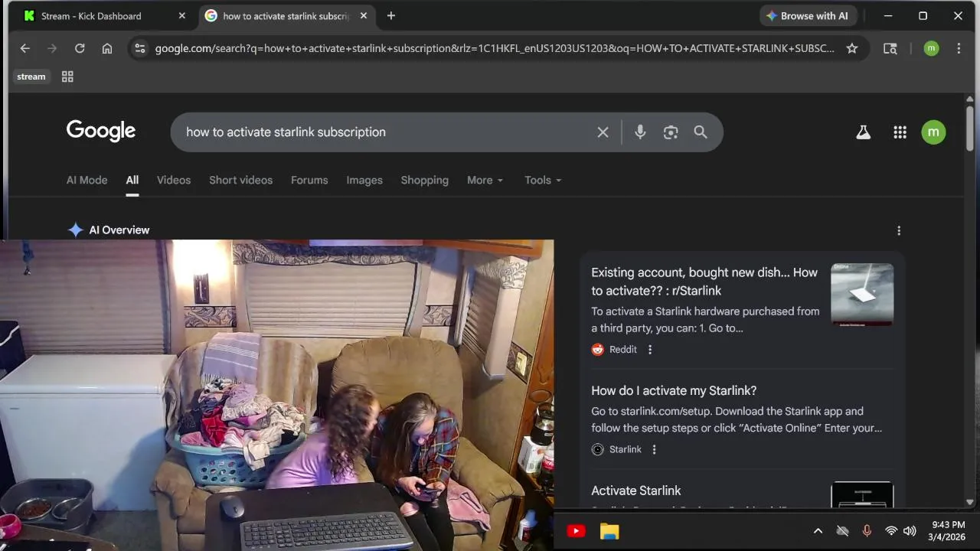
Task: Open options for Reddit result
Action: coord(650,350)
